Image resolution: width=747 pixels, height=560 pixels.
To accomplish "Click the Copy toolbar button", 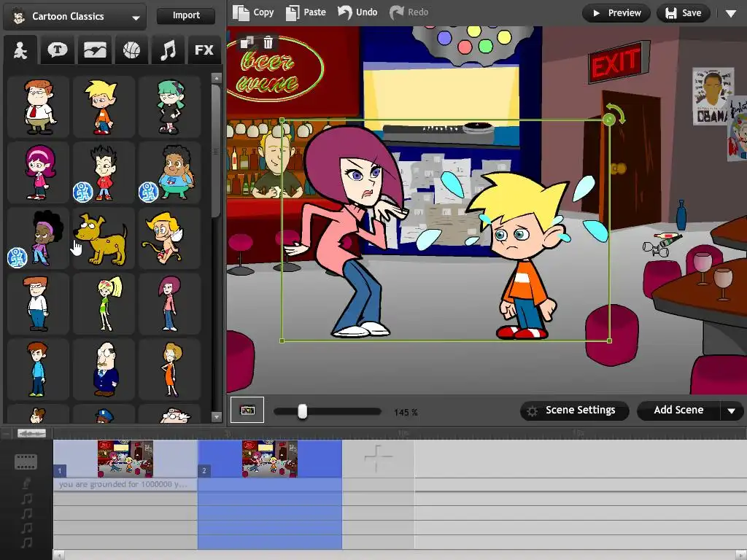I will point(253,12).
